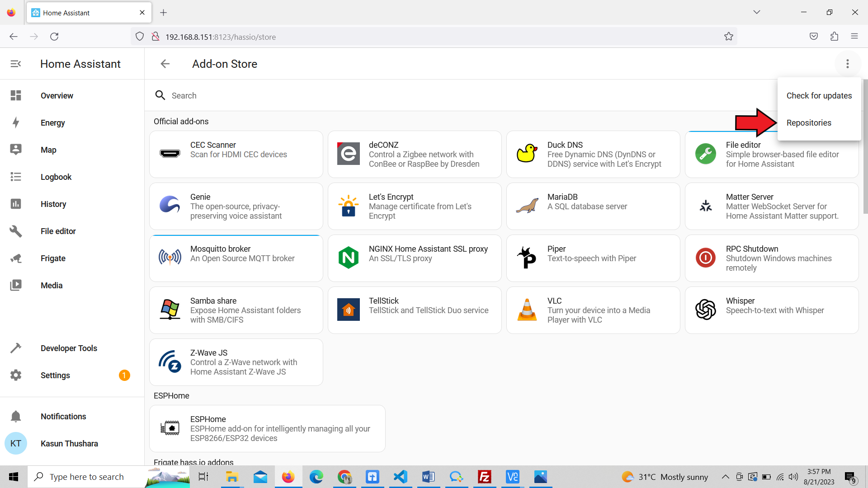This screenshot has width=868, height=488.
Task: Click the RPC Shutdown power icon
Action: (x=706, y=258)
